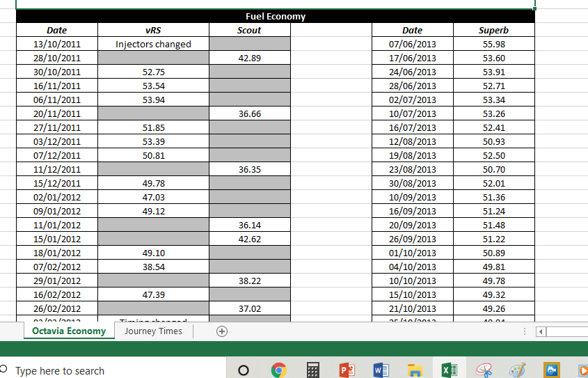Select the Scout value 38.22

pos(249,281)
